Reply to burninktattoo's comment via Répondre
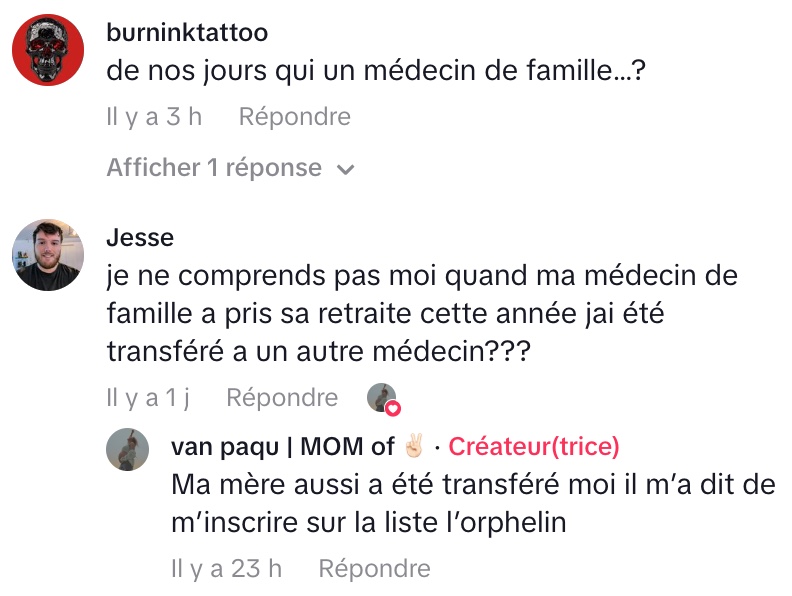 tap(294, 117)
